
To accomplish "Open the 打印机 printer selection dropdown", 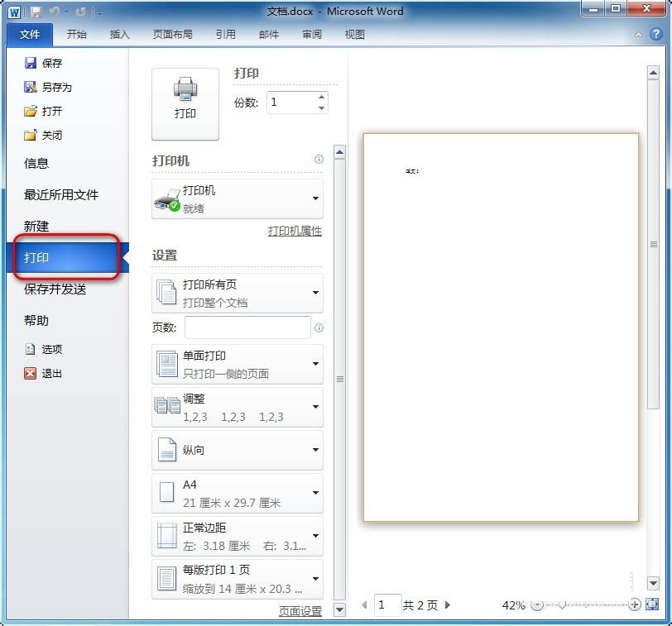I will pyautogui.click(x=238, y=199).
